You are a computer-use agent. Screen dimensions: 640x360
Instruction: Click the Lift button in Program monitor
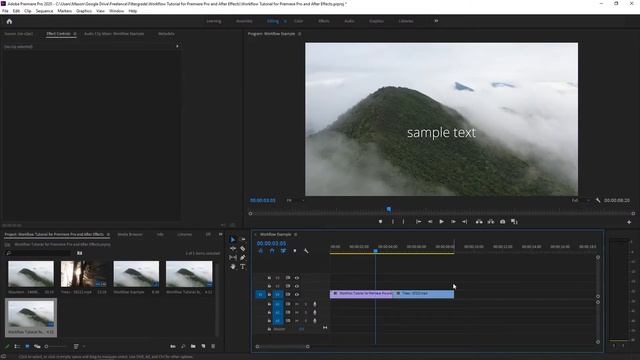[x=479, y=222]
